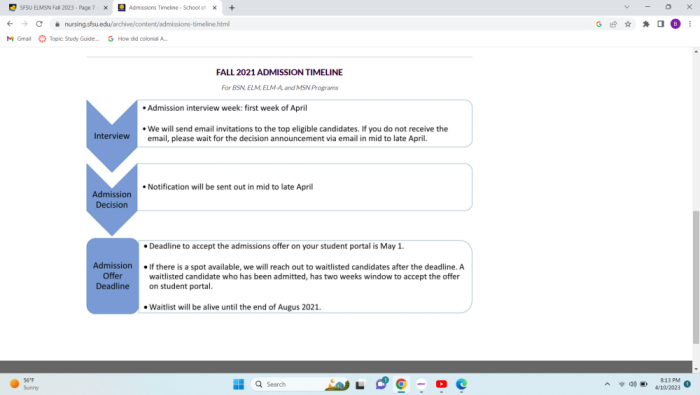Switch to SFSU ELMSN Fall 2023 tab
Image resolution: width=700 pixels, height=395 pixels.
click(58, 8)
